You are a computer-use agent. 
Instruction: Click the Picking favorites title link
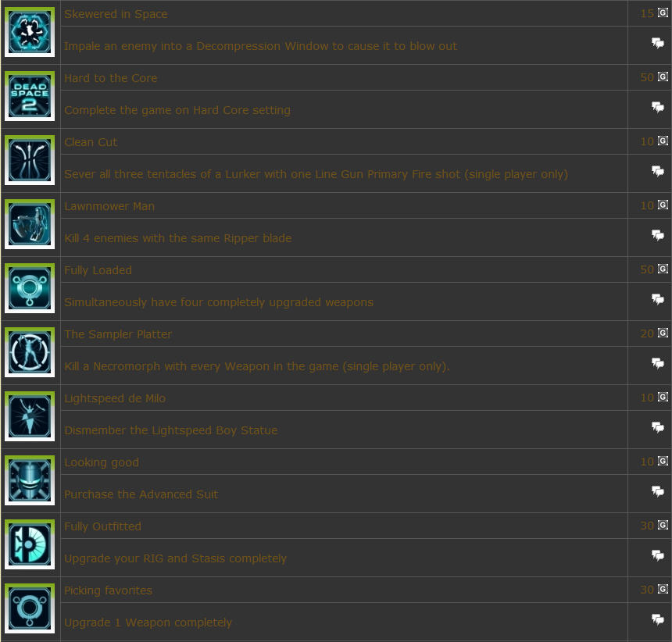click(108, 590)
